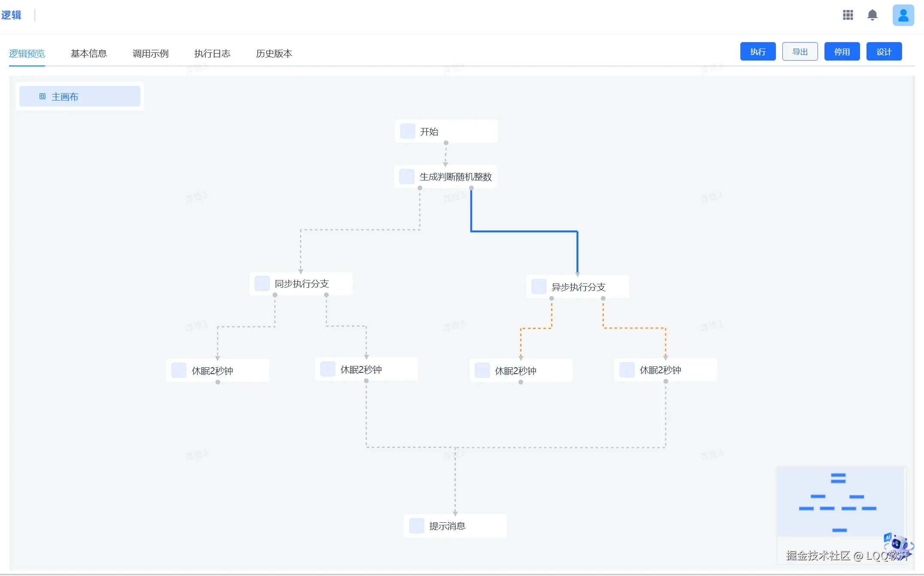Image resolution: width=924 pixels, height=576 pixels.
Task: Select the 提示消息 node icon
Action: tap(416, 526)
